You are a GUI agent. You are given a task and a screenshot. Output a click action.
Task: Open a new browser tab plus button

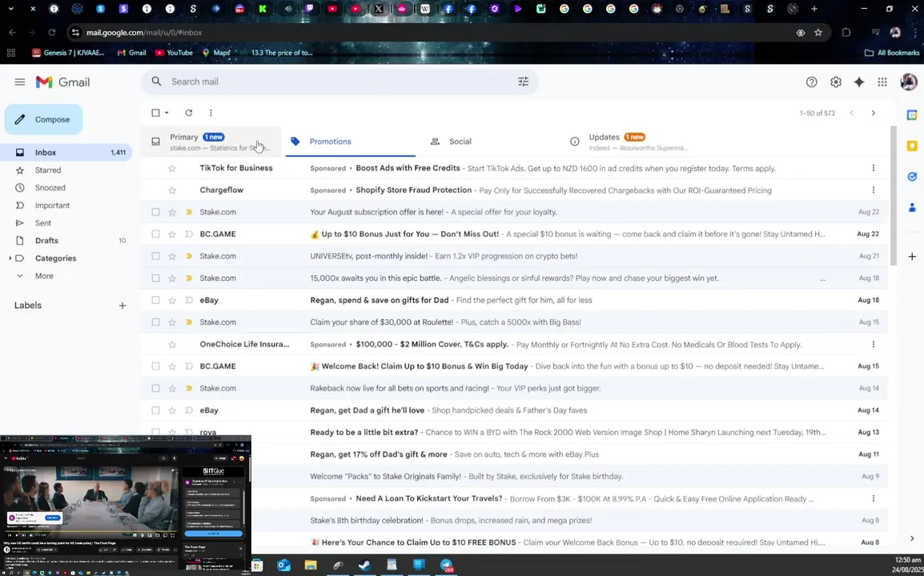[814, 9]
